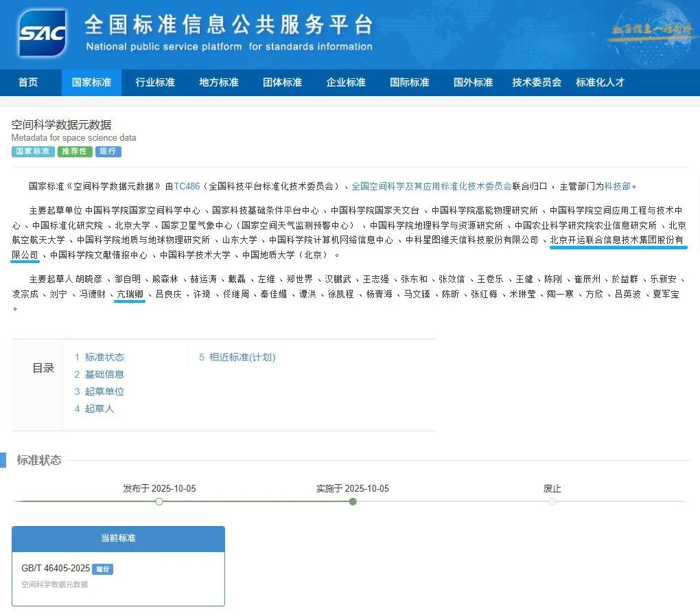Open the 企业标准 navigation item

(346, 82)
